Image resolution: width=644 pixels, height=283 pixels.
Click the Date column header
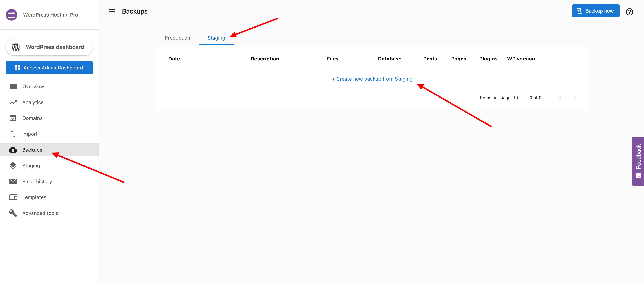174,59
